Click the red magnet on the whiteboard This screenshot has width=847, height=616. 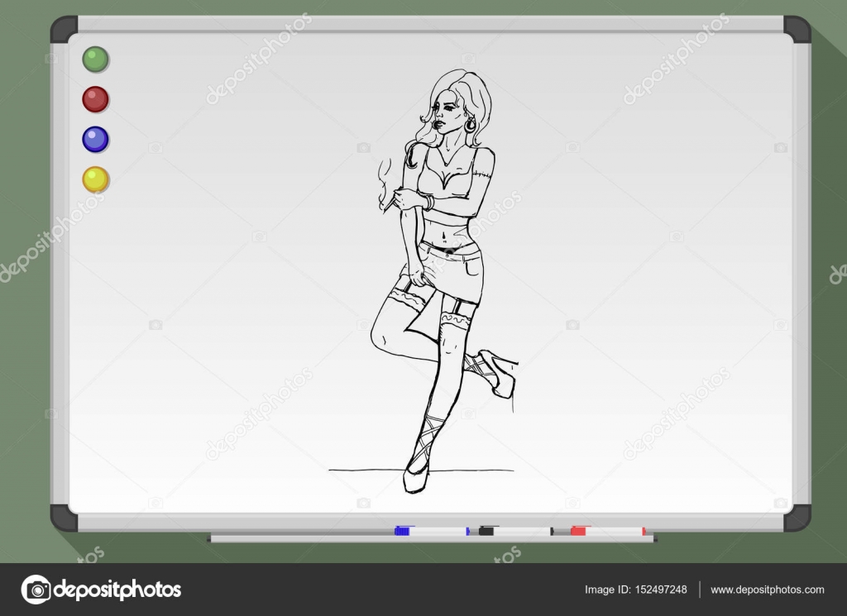tap(96, 99)
